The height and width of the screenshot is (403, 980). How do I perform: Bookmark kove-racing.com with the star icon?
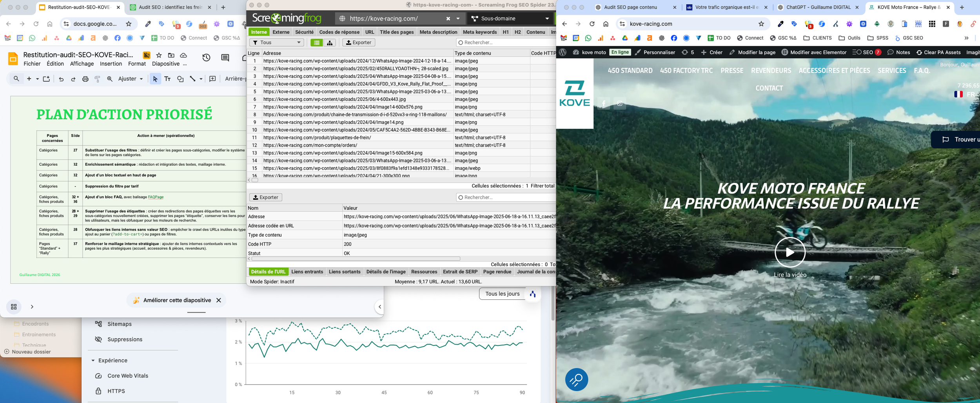[x=761, y=24]
